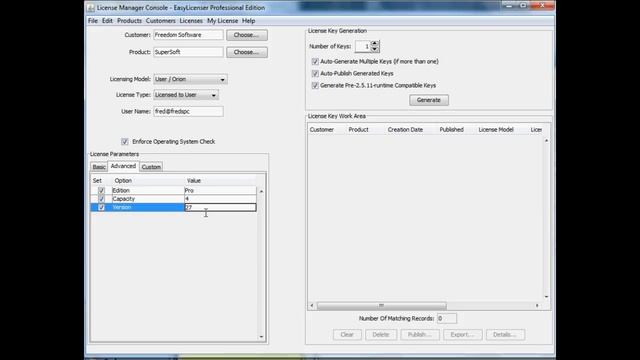Click parameters list scroll up arrow
The width and height of the screenshot is (640, 360).
tap(261, 191)
